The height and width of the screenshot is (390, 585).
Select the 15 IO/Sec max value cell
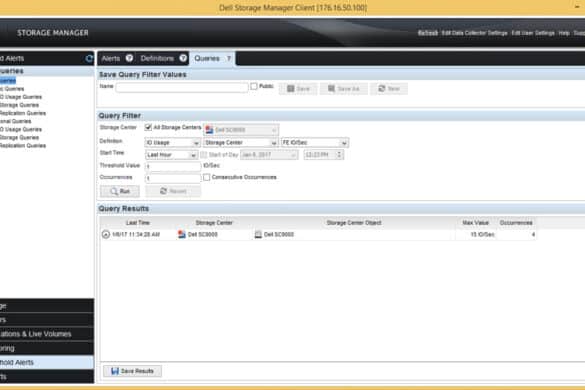coord(475,234)
